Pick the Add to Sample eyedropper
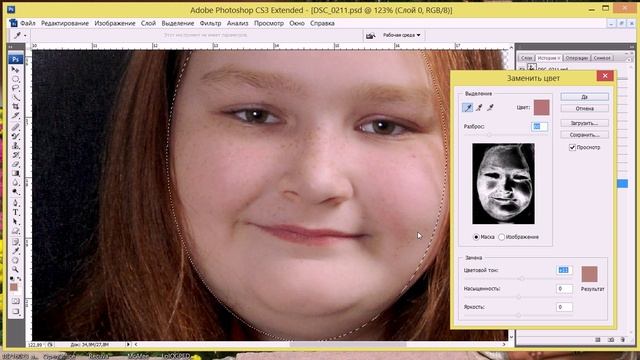The image size is (640, 360). point(479,107)
